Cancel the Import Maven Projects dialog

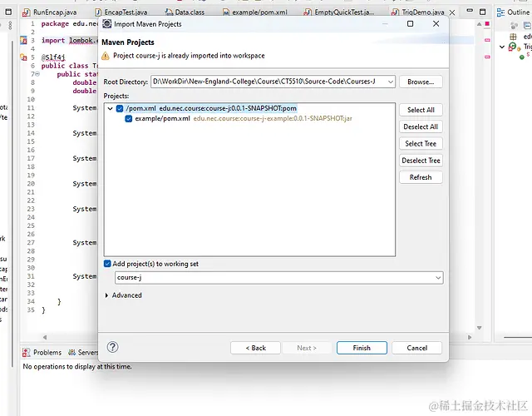[417, 348]
